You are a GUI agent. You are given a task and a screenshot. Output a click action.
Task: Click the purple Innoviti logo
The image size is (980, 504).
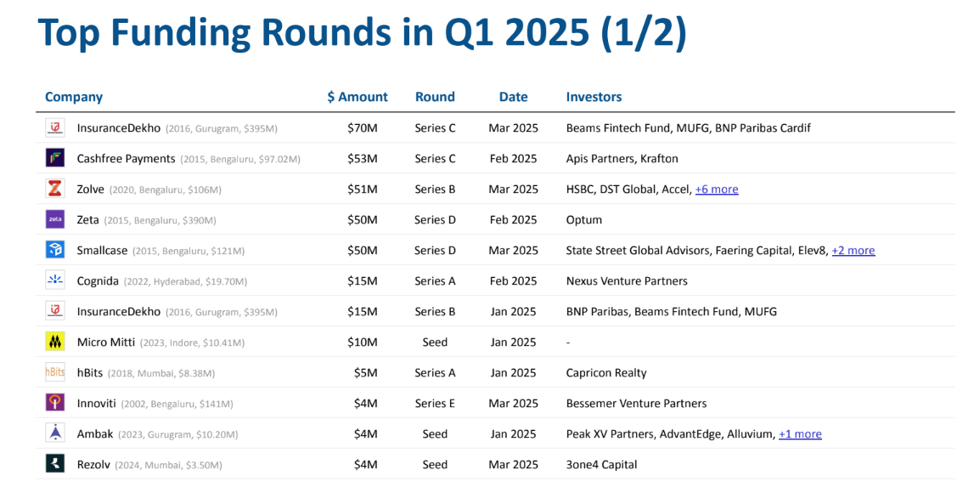point(55,403)
